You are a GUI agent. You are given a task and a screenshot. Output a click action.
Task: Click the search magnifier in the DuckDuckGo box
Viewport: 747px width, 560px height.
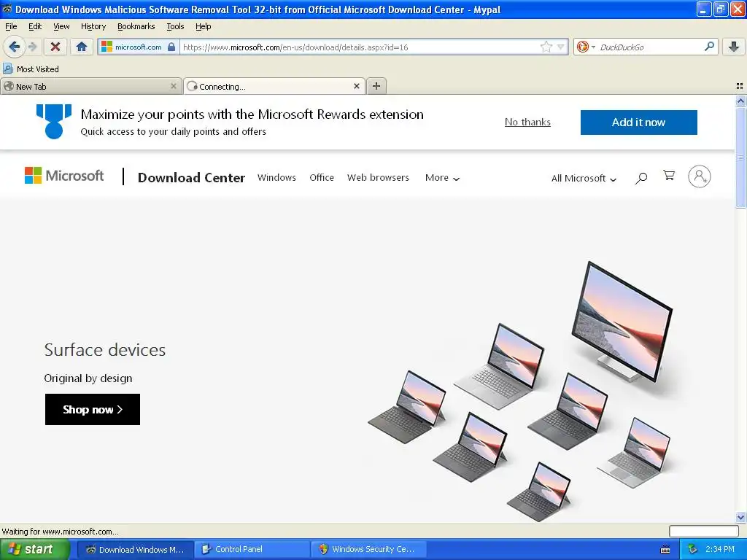click(x=709, y=47)
